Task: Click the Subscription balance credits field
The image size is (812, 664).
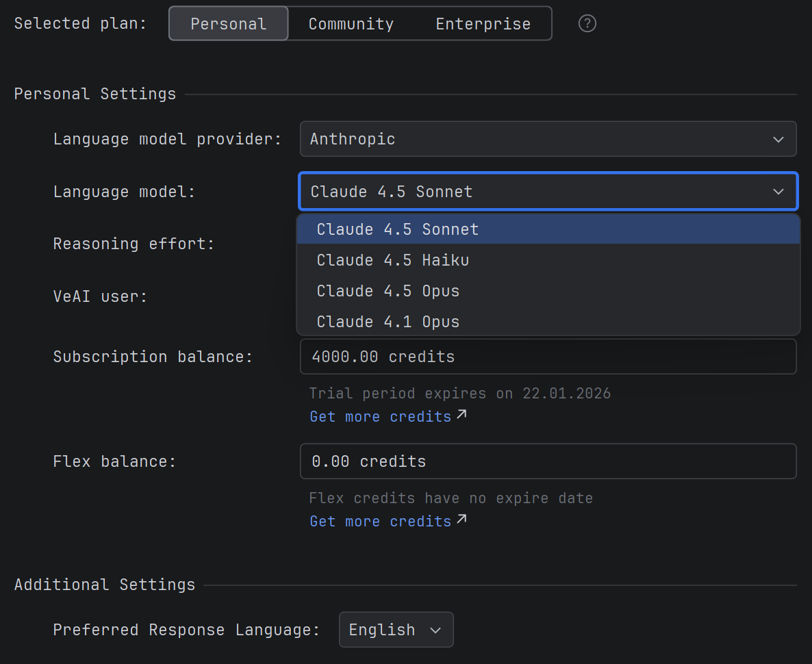Action: point(548,357)
